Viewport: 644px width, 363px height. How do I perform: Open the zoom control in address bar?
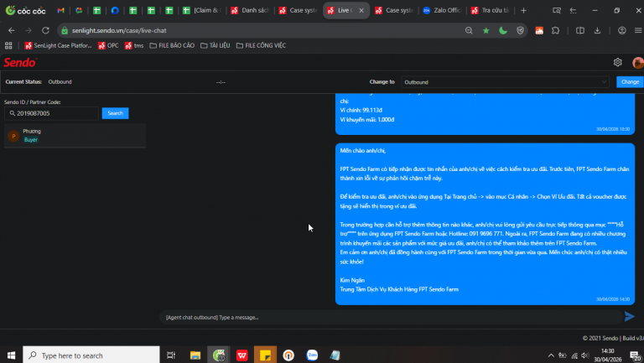click(x=469, y=30)
